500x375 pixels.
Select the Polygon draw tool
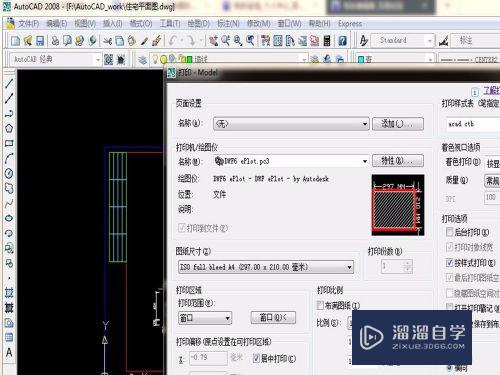point(9,128)
